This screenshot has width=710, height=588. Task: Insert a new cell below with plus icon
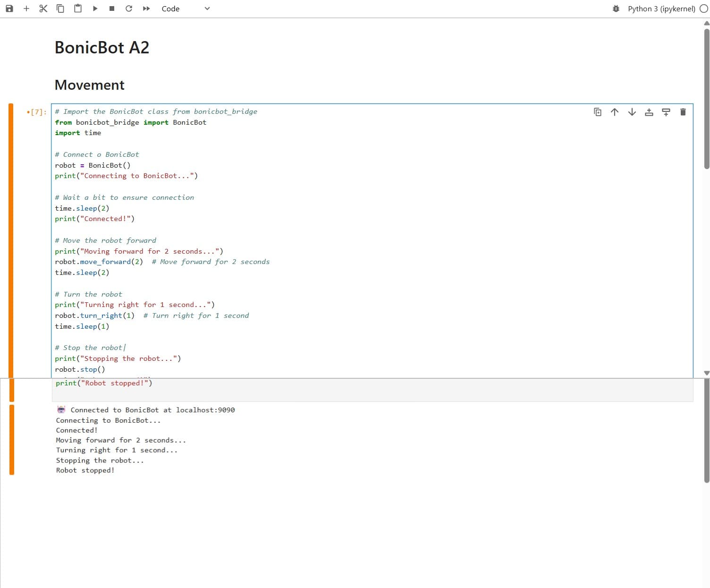coord(26,8)
